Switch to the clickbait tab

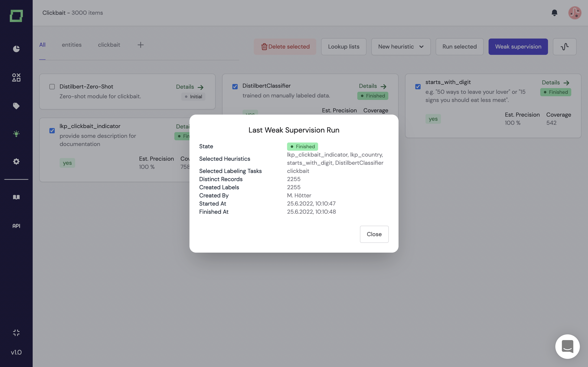pyautogui.click(x=109, y=45)
